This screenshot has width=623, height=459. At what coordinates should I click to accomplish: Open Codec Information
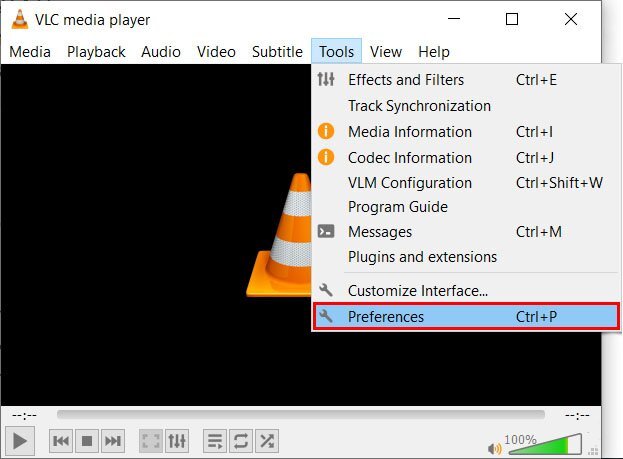tap(466, 158)
